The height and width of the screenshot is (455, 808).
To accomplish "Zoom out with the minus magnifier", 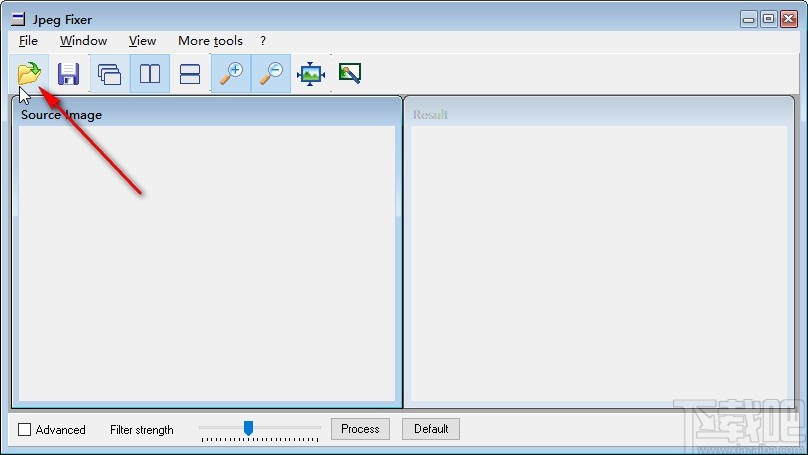I will click(271, 74).
